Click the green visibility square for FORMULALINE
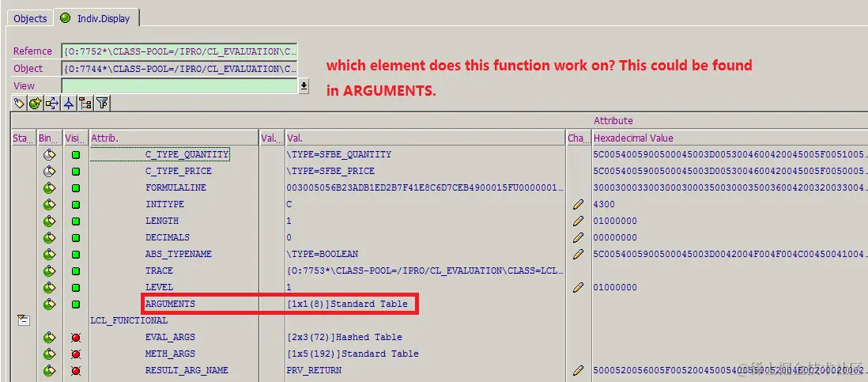The height and width of the screenshot is (382, 868). pos(76,188)
